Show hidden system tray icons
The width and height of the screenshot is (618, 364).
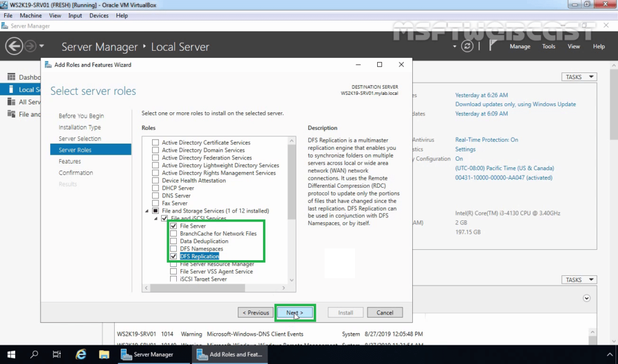(x=610, y=354)
